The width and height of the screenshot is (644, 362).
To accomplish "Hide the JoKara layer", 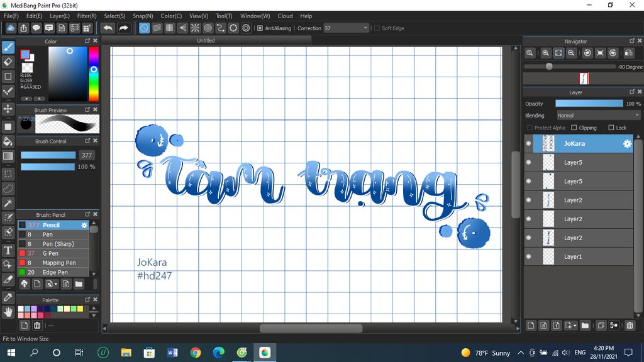I will coord(528,144).
